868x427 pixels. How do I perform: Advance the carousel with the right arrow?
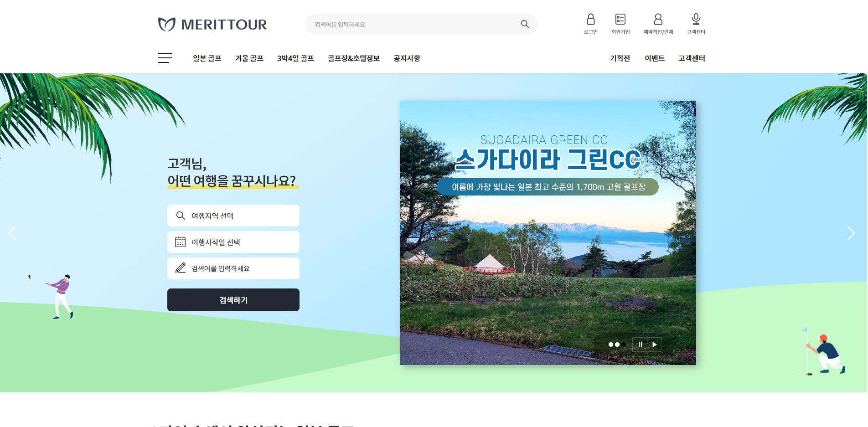[x=851, y=233]
